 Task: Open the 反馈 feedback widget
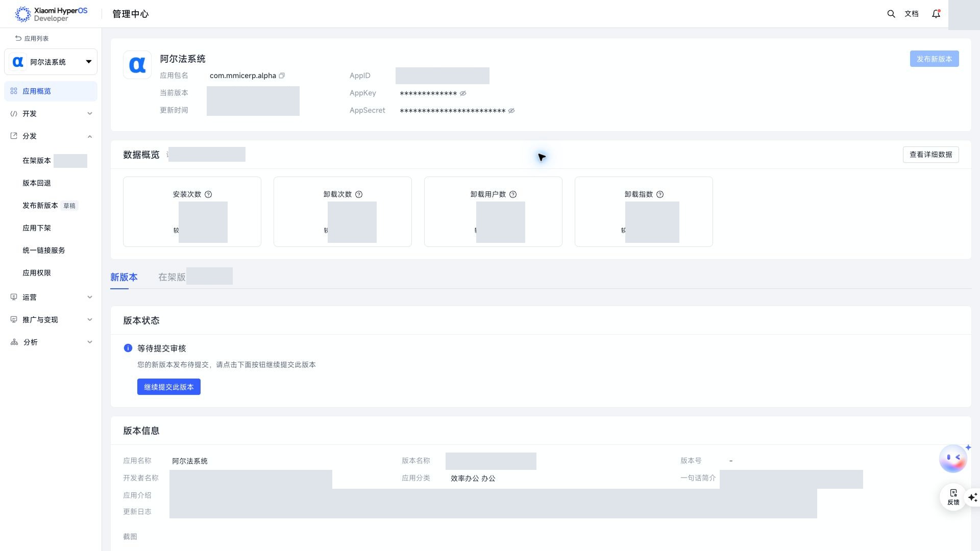(x=953, y=497)
